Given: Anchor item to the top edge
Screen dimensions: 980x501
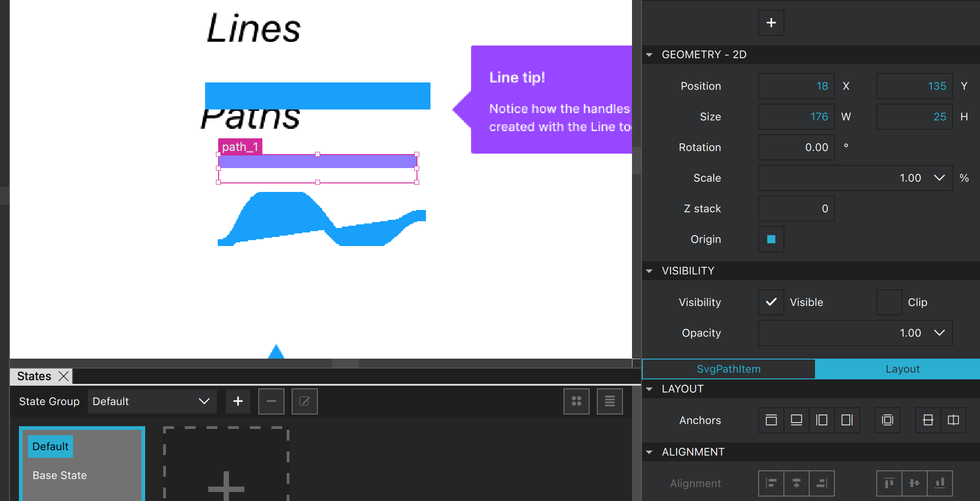Looking at the screenshot, I should (771, 420).
